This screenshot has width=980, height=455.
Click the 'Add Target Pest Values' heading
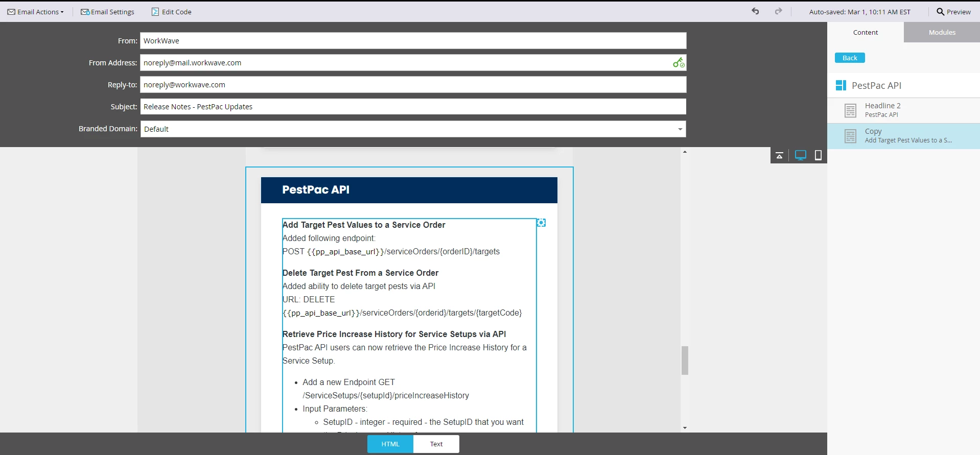364,225
